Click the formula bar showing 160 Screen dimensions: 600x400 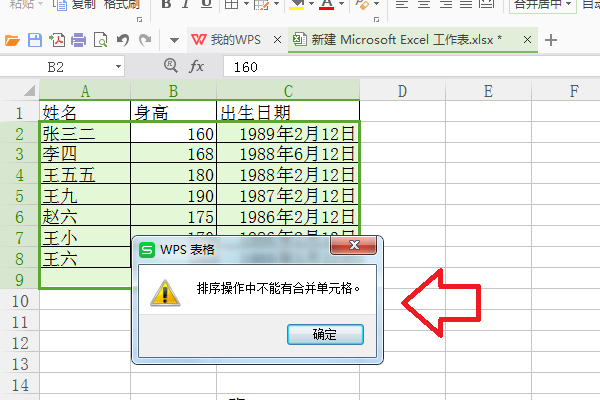click(412, 67)
